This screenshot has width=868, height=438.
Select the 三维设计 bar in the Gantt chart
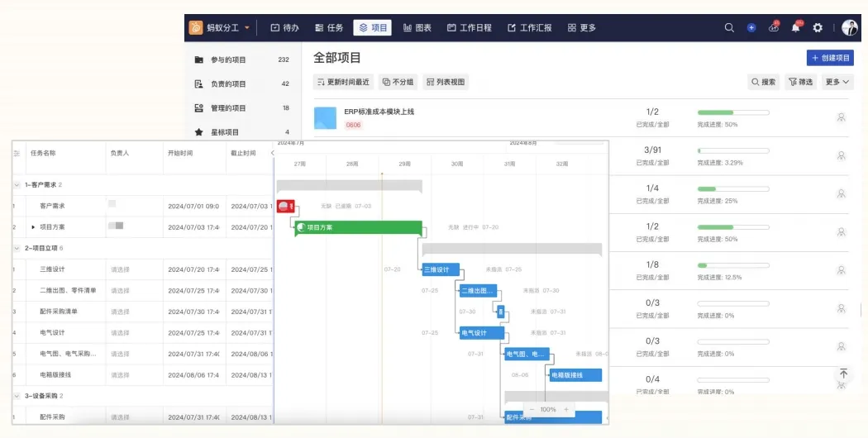click(x=441, y=269)
